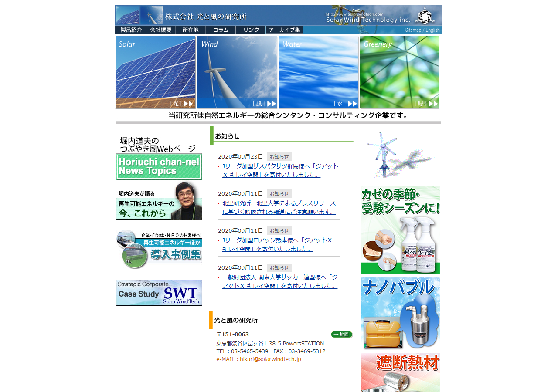Viewport: 558px width, 392px height.
Task: Click the bullet beside 関東大学サッカー連盟 news
Action: click(219, 277)
